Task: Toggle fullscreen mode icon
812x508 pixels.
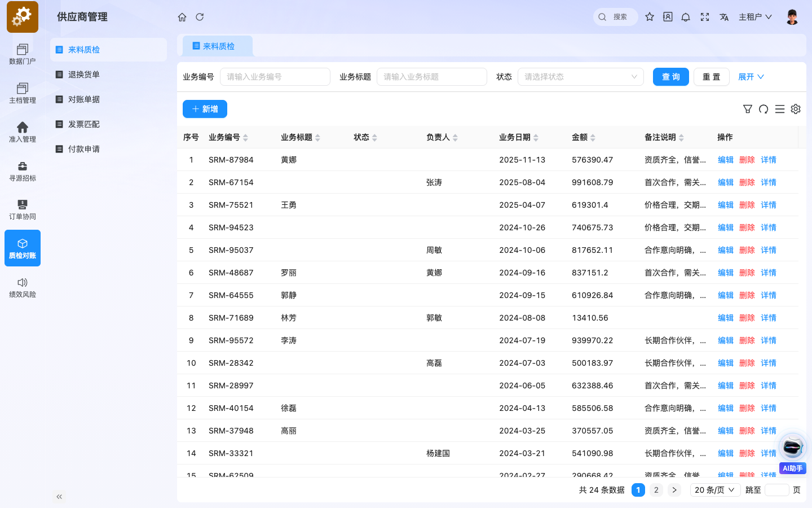Action: point(705,17)
